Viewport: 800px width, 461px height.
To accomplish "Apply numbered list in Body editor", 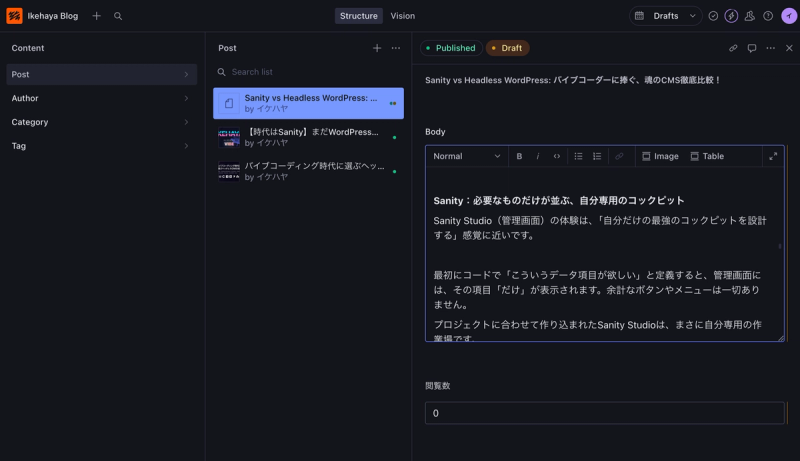I will pyautogui.click(x=597, y=156).
